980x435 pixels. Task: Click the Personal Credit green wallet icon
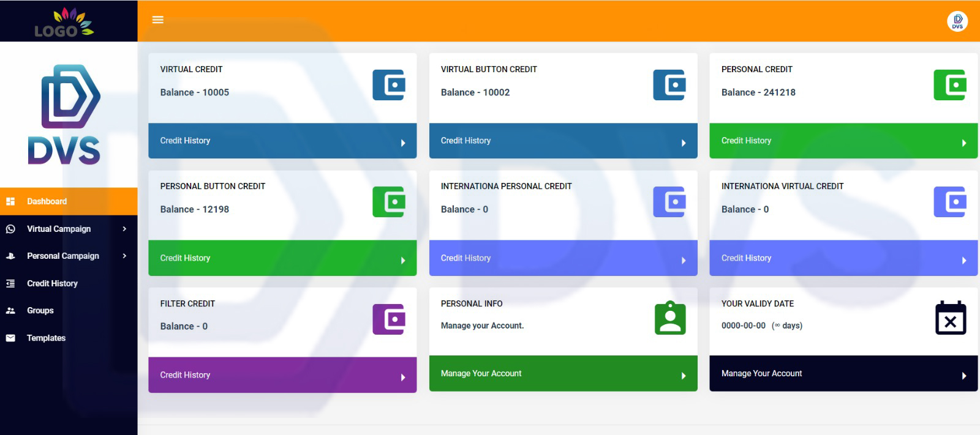[949, 85]
